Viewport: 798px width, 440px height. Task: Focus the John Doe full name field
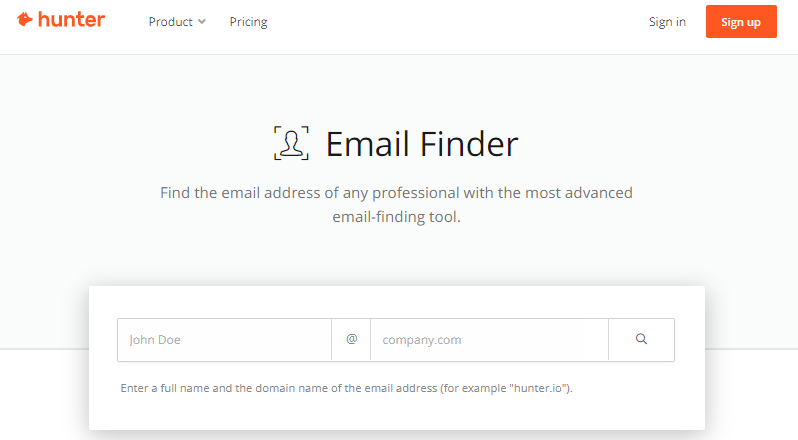point(224,340)
